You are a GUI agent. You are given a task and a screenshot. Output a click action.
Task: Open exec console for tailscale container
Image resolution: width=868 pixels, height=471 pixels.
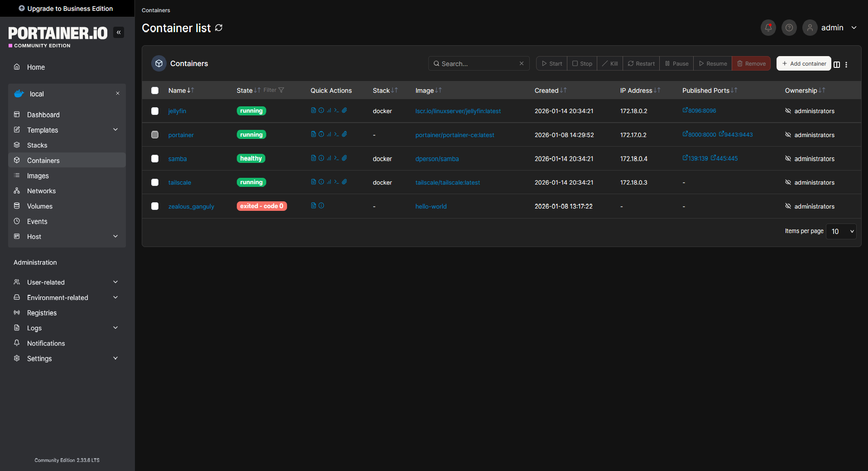click(336, 182)
